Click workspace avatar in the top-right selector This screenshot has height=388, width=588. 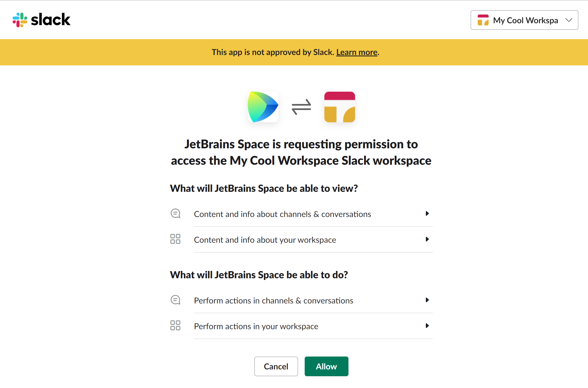tap(483, 20)
